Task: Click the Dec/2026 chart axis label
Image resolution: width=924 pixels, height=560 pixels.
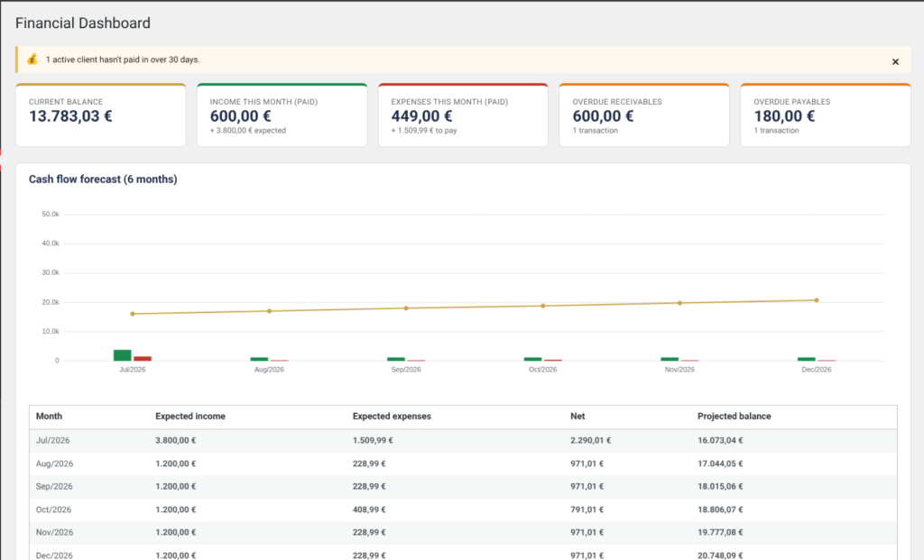Action: click(816, 370)
